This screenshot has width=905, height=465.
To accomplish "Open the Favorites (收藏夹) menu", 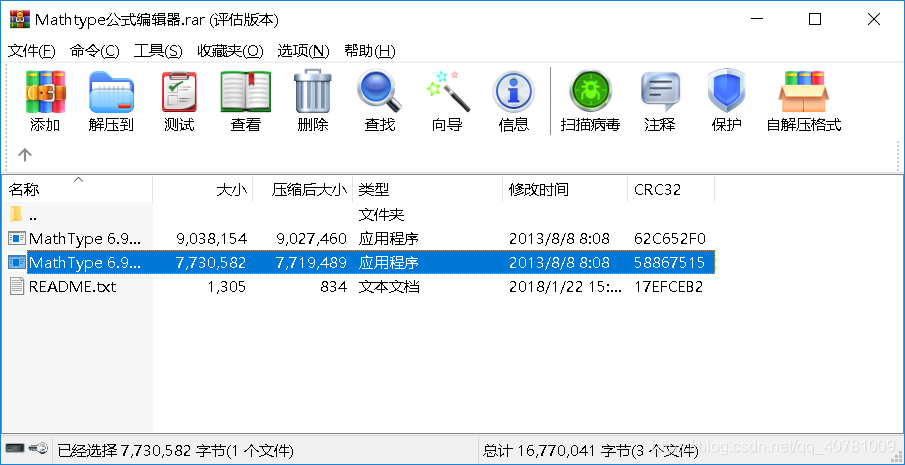I will click(230, 51).
